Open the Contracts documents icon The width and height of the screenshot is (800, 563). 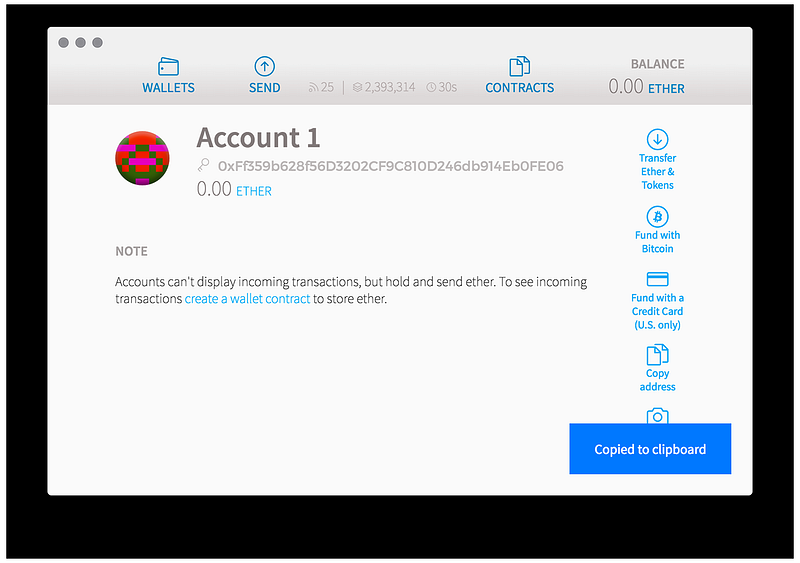tap(519, 66)
